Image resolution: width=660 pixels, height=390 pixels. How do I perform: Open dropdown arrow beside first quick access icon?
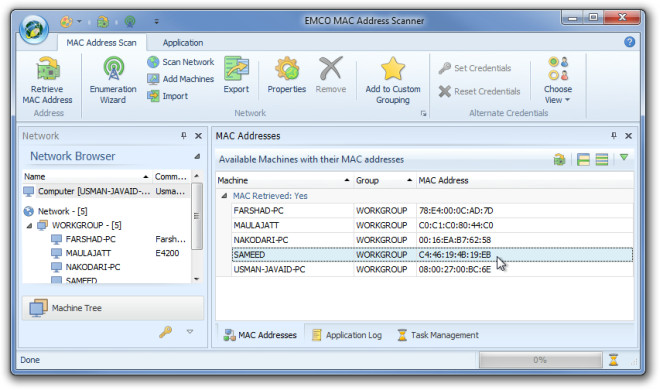click(x=79, y=21)
